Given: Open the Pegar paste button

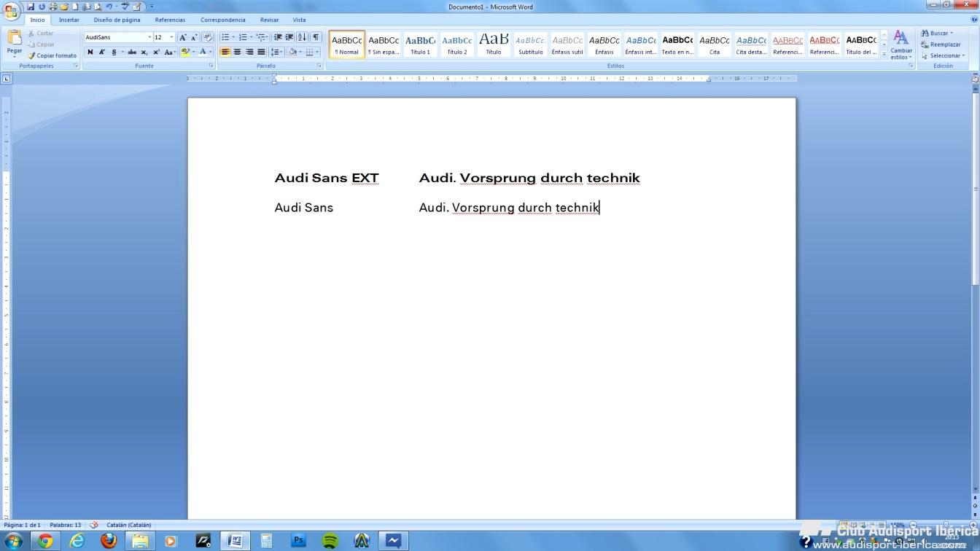Looking at the screenshot, I should coord(15,45).
